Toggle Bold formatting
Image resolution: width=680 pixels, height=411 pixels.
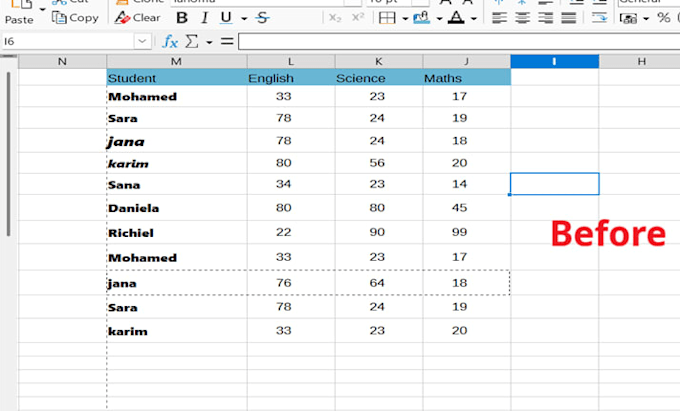(182, 18)
